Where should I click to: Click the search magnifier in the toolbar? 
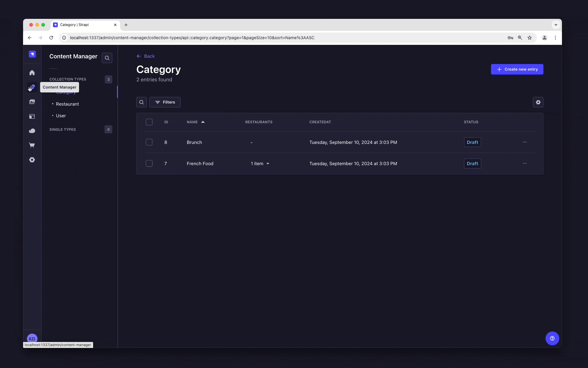(141, 102)
